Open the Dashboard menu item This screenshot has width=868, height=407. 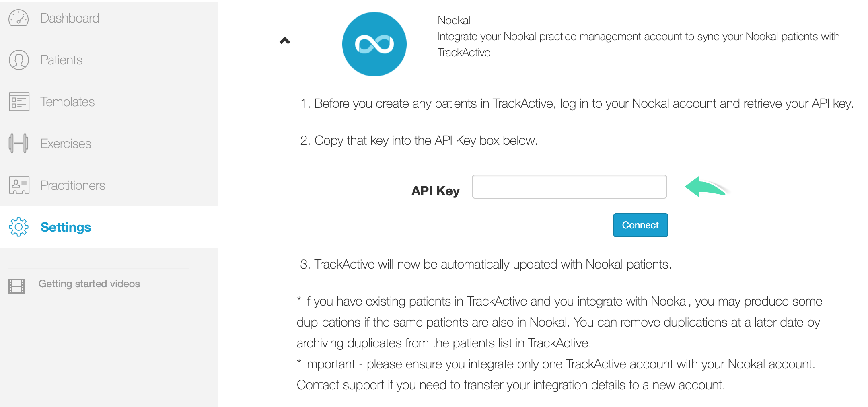point(70,18)
